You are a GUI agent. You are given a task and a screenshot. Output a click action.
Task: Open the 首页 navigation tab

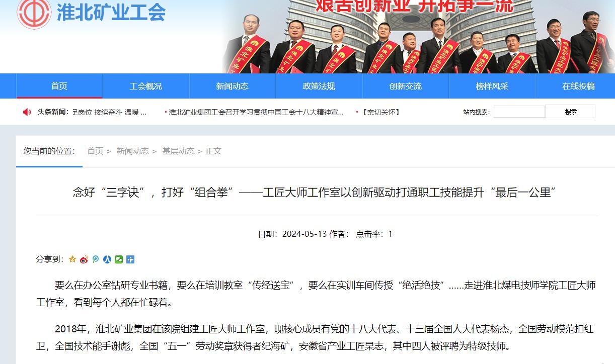[x=59, y=86]
